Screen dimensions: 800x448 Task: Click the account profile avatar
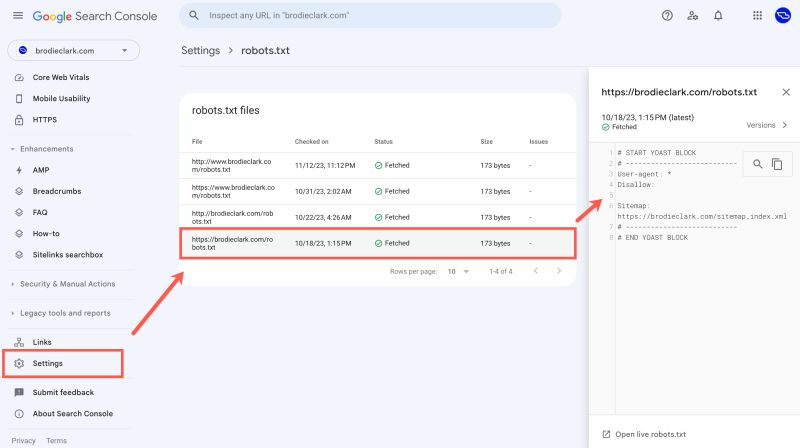point(782,16)
